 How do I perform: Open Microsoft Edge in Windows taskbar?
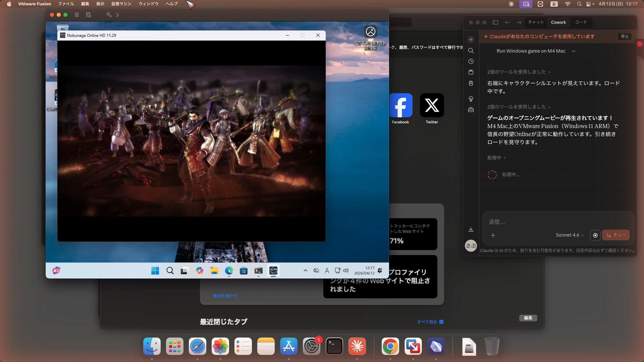(x=229, y=271)
